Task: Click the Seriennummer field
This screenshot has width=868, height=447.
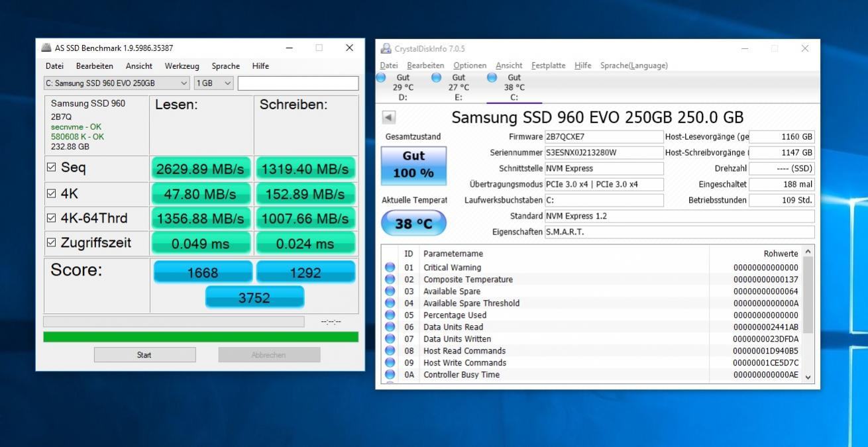Action: click(x=604, y=153)
